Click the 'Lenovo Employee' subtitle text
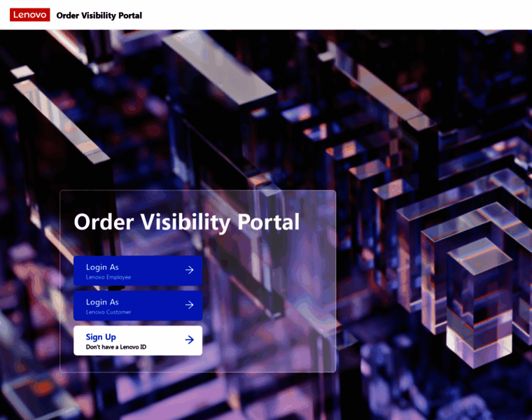Viewport: 532px width, 420px height. pos(108,277)
